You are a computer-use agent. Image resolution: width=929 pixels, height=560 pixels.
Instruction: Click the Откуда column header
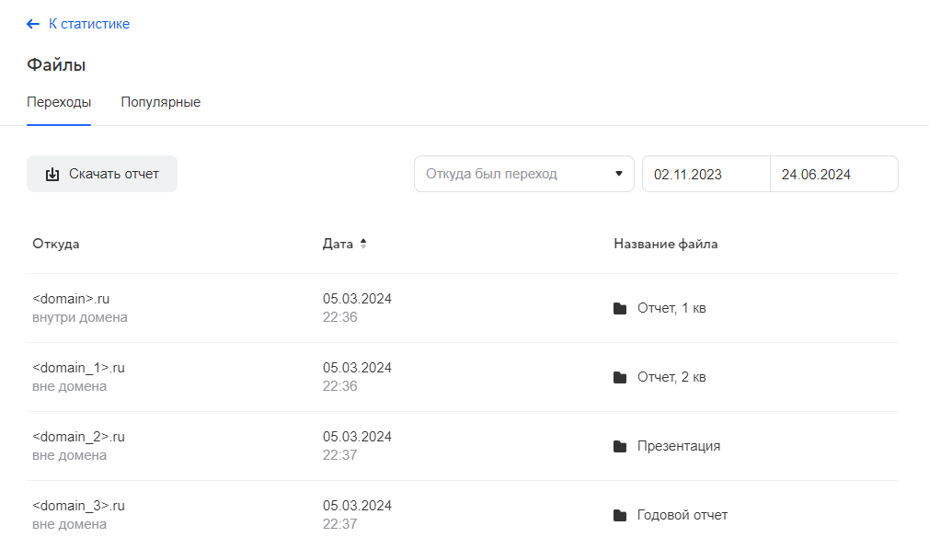56,244
